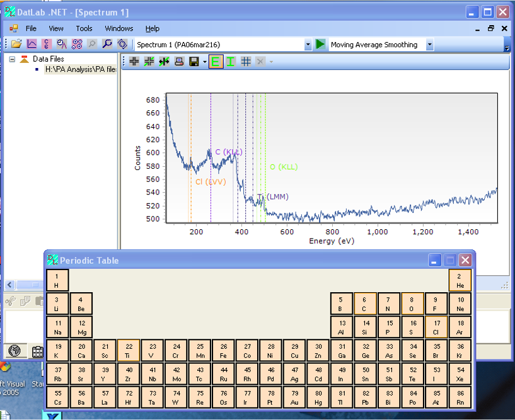Viewport: 515px width, 420px height.
Task: Click the open file folder icon
Action: click(x=16, y=44)
